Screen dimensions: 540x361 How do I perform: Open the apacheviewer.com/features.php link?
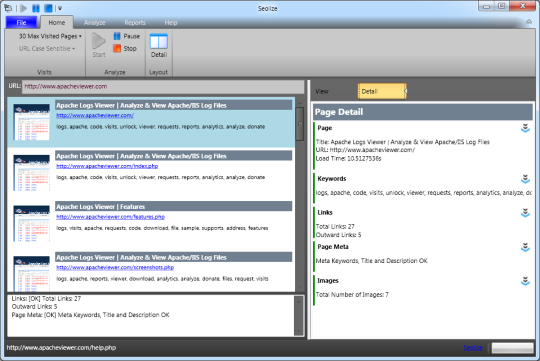click(x=111, y=217)
